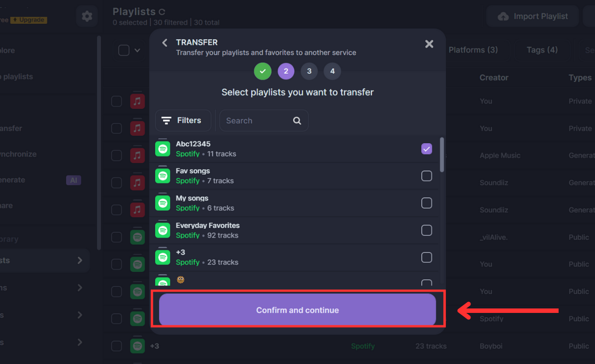Click the settings gear icon
Viewport: 595px width, 364px height.
point(87,16)
